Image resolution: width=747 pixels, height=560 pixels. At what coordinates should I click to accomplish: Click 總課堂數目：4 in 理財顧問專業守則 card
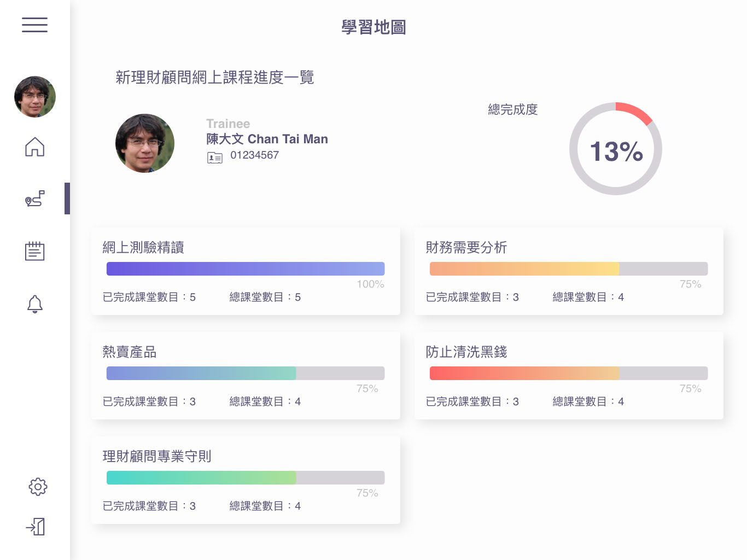(x=265, y=506)
